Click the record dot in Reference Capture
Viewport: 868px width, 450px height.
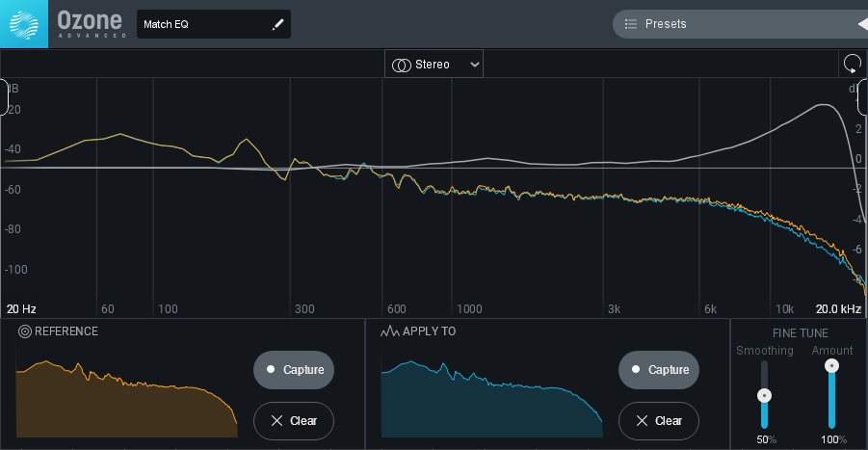(x=270, y=369)
